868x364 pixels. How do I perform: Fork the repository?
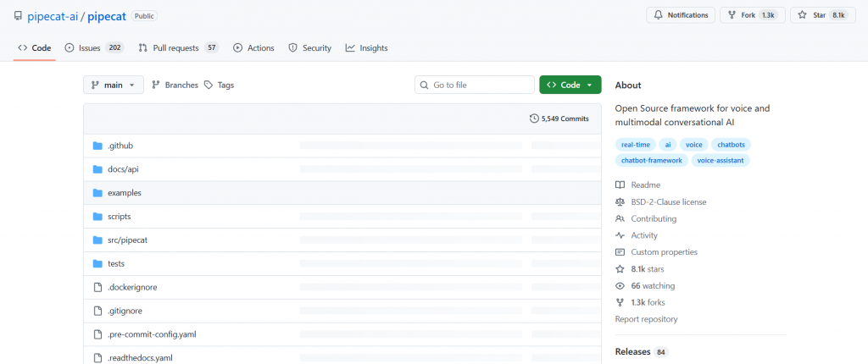[x=753, y=15]
